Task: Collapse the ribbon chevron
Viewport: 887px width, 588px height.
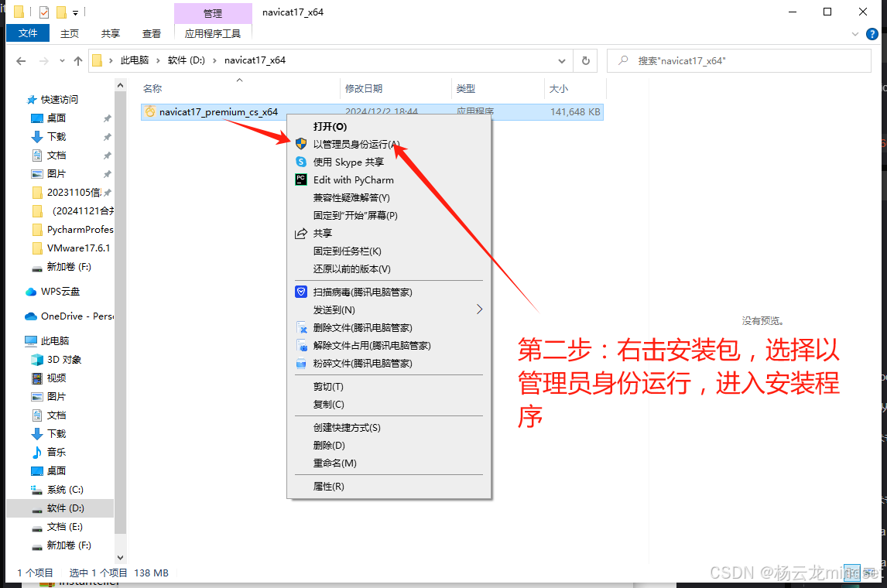Action: click(855, 34)
